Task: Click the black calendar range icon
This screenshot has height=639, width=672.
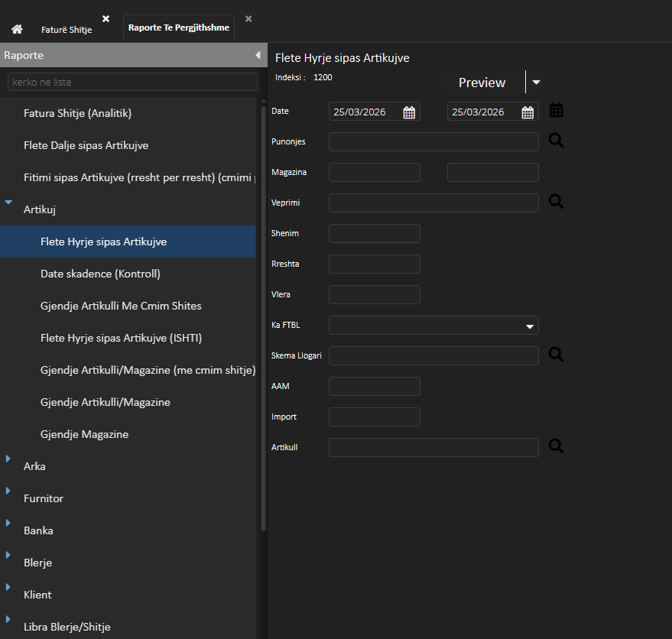Action: 556,111
